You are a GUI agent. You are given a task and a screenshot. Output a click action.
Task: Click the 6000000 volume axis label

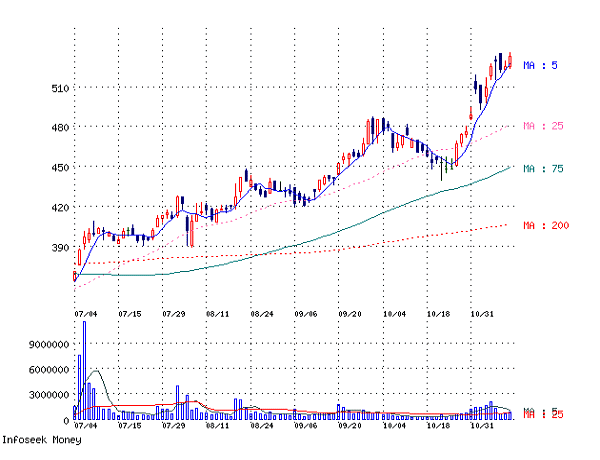tap(49, 370)
